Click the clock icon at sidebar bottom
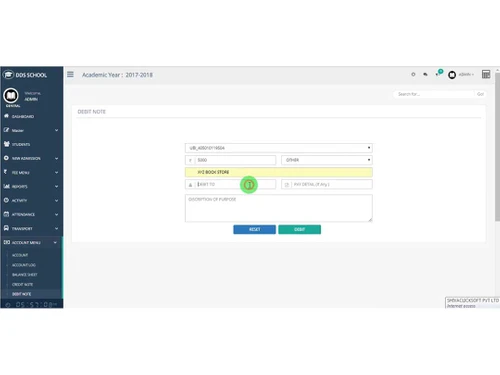The width and height of the screenshot is (500, 375). [x=8, y=305]
